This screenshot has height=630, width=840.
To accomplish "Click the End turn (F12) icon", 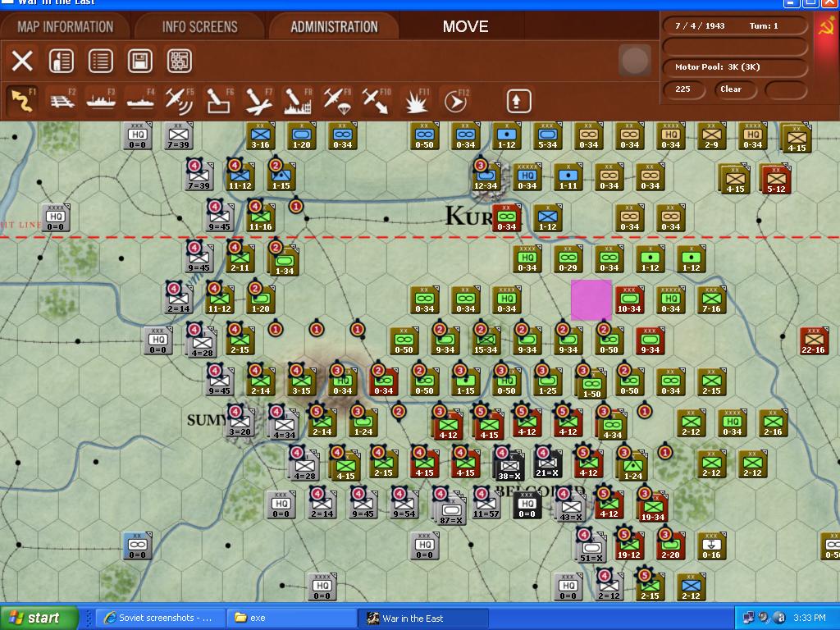I will point(456,101).
